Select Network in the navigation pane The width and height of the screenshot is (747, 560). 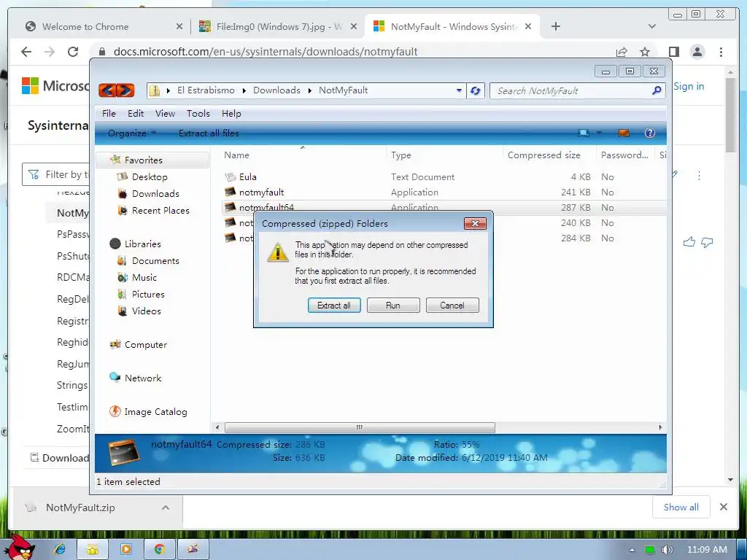(143, 378)
